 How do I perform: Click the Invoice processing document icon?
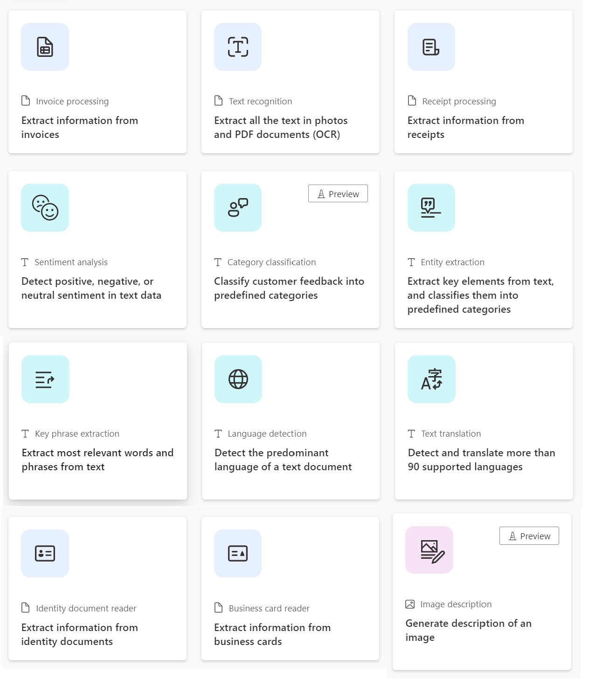click(45, 47)
